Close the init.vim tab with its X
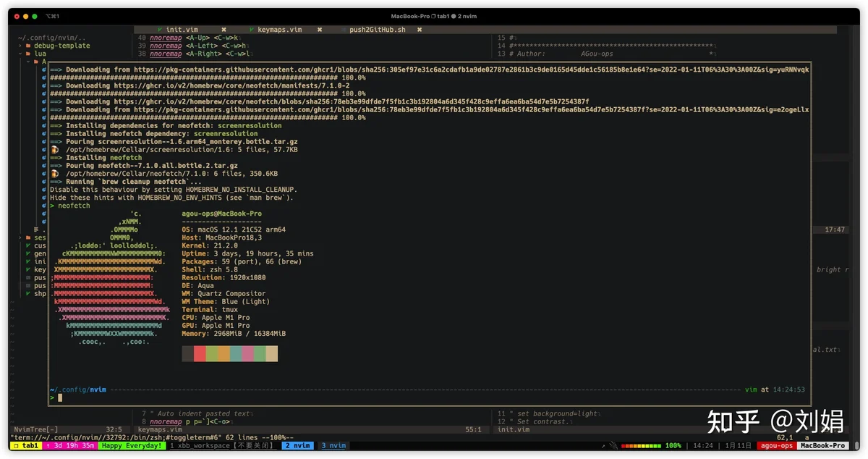The image size is (868, 459). point(224,30)
